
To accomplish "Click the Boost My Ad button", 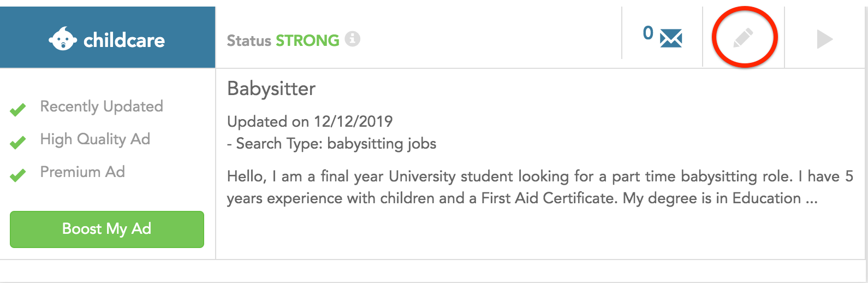I will (x=107, y=229).
